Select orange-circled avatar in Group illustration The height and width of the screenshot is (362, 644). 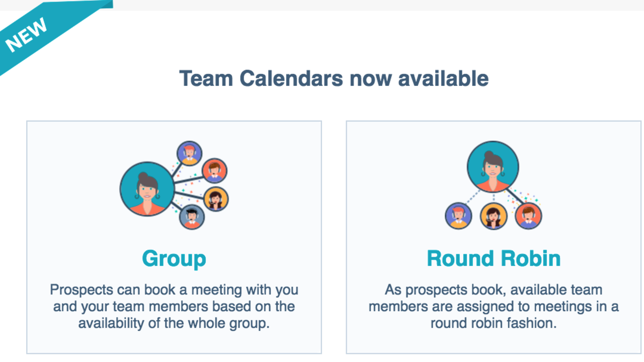point(215,171)
